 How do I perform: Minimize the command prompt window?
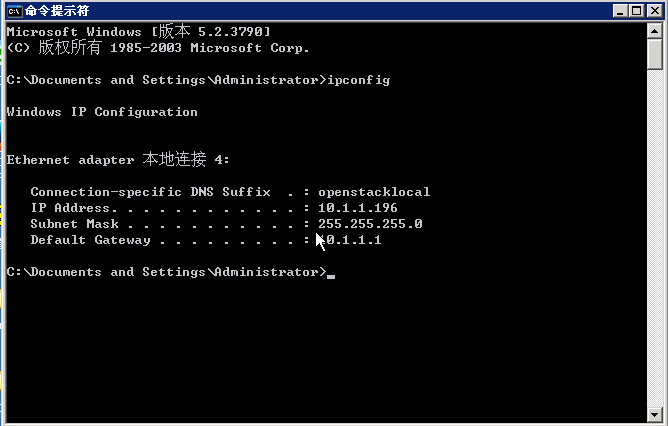point(620,11)
